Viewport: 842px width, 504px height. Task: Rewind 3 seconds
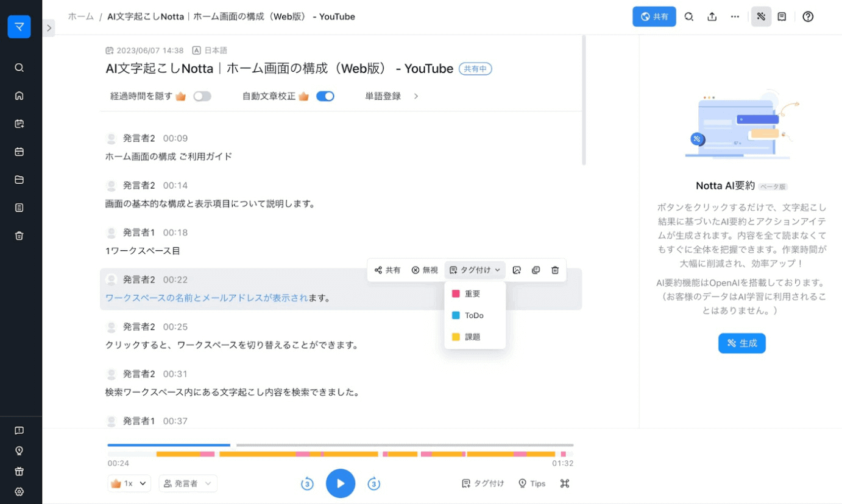pyautogui.click(x=308, y=484)
